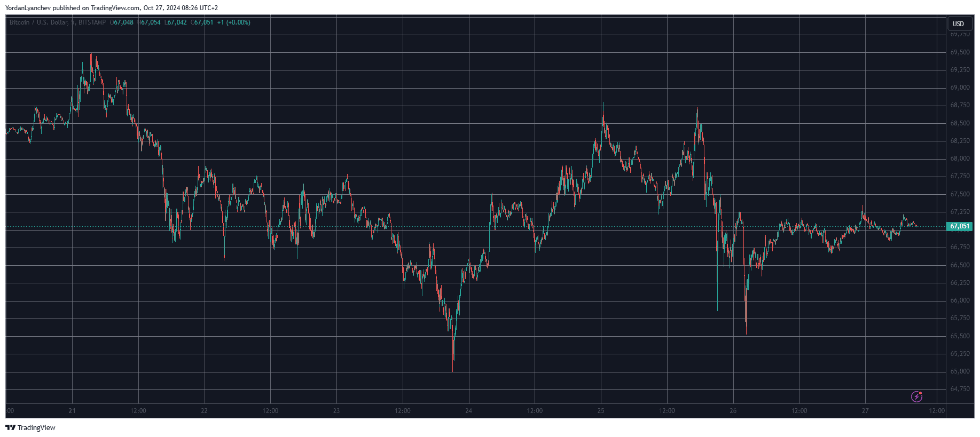Click date label 27 on time axis
This screenshot has width=980, height=437.
pyautogui.click(x=865, y=411)
